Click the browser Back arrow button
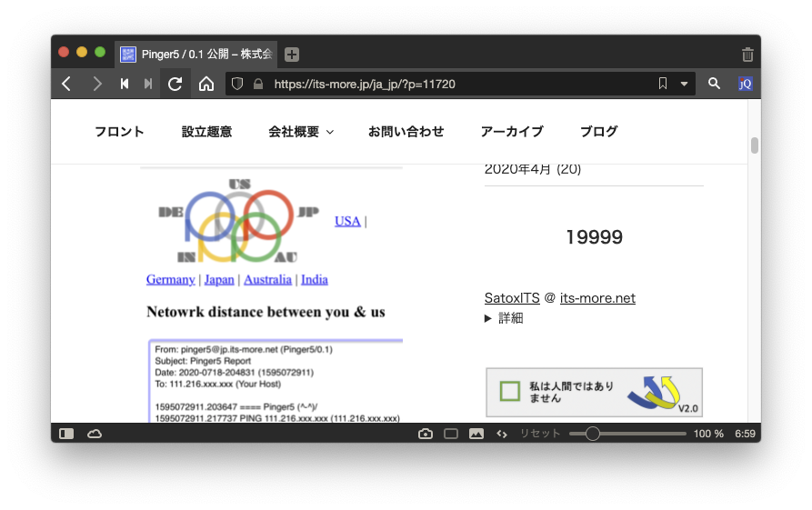 (66, 84)
